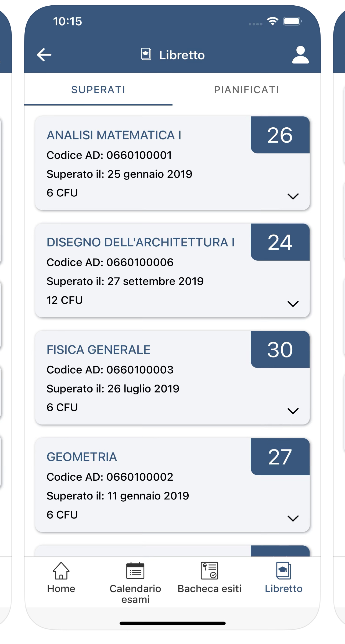Open Bacheca esiti results icon
Viewport: 345px width, 644px height.
tap(209, 571)
